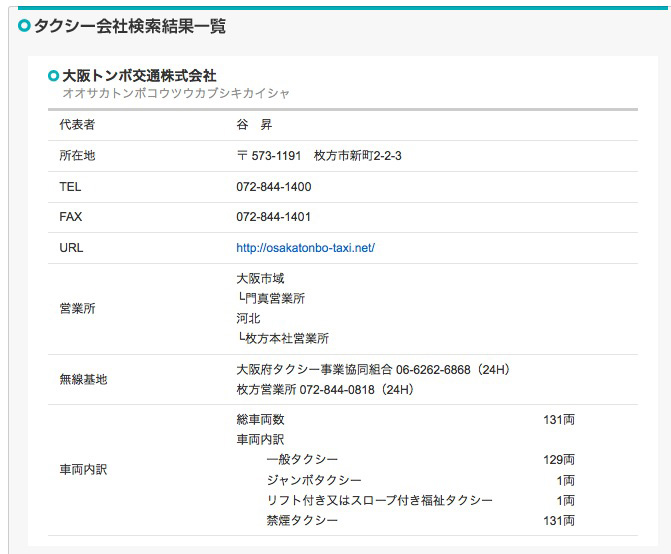
Task: Click the 禁煙タクシー label
Action: pyautogui.click(x=302, y=520)
